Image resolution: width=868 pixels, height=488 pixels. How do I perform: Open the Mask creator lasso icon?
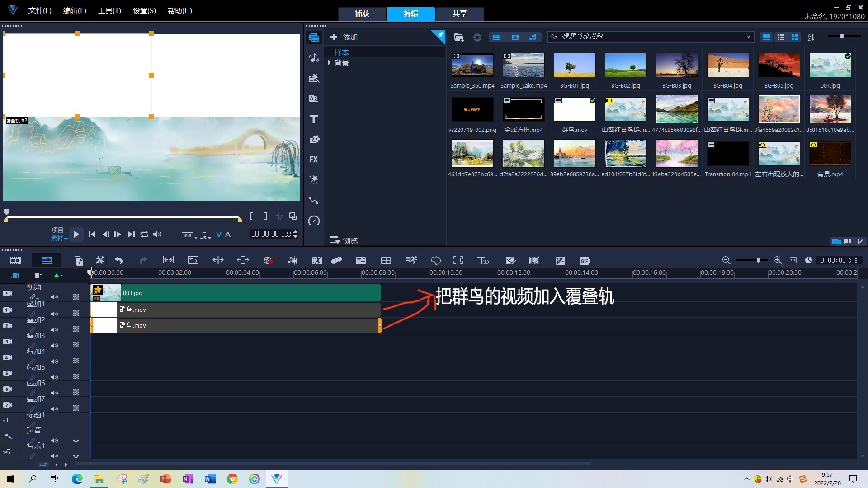tap(436, 260)
